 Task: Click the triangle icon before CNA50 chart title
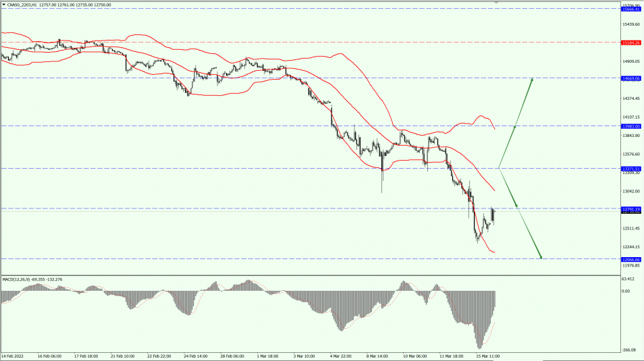(4, 5)
